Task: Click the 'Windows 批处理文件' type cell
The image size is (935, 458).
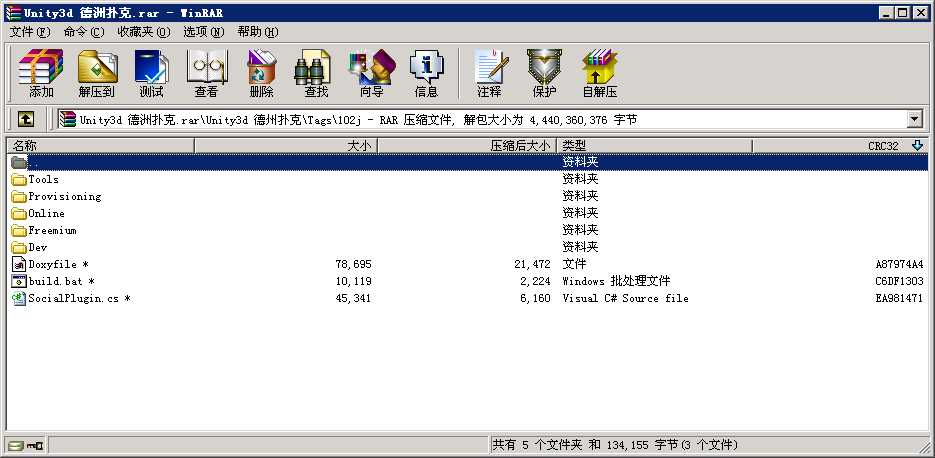Action: [x=616, y=281]
